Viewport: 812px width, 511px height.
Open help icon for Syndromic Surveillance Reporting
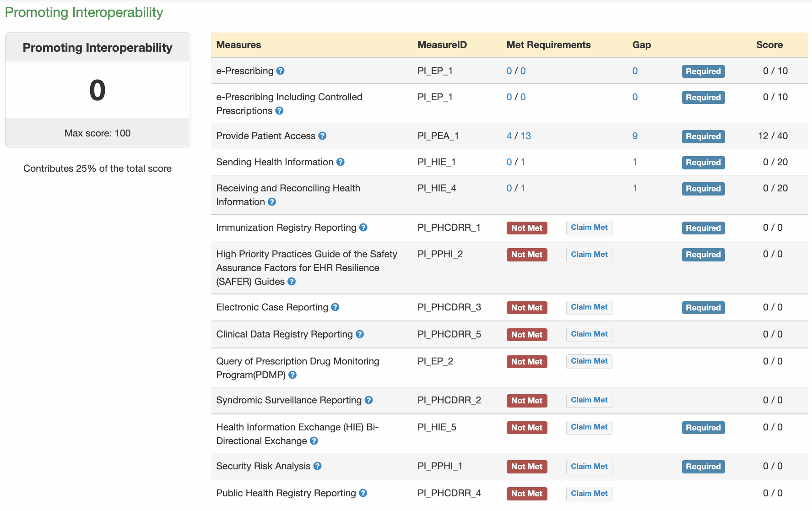pos(369,400)
